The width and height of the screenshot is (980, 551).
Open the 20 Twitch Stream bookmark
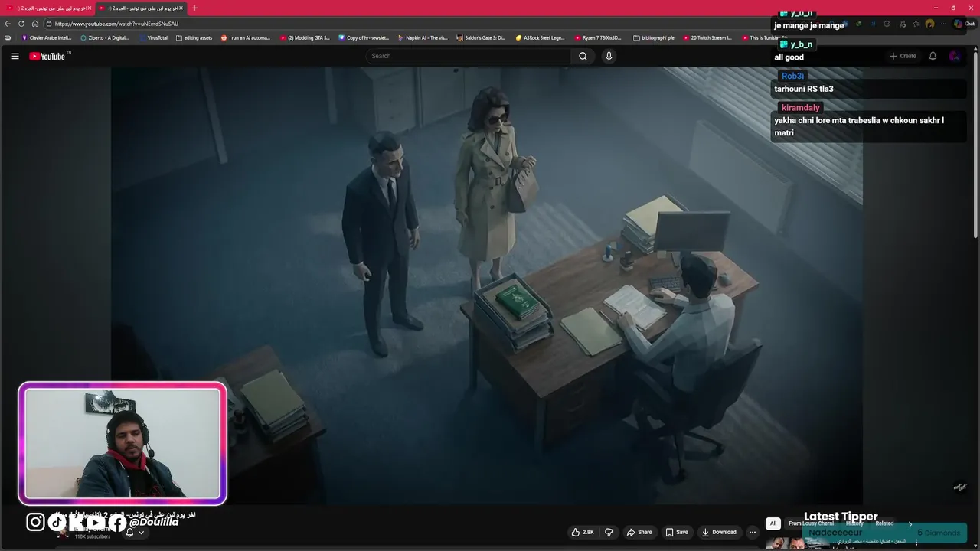(x=707, y=37)
